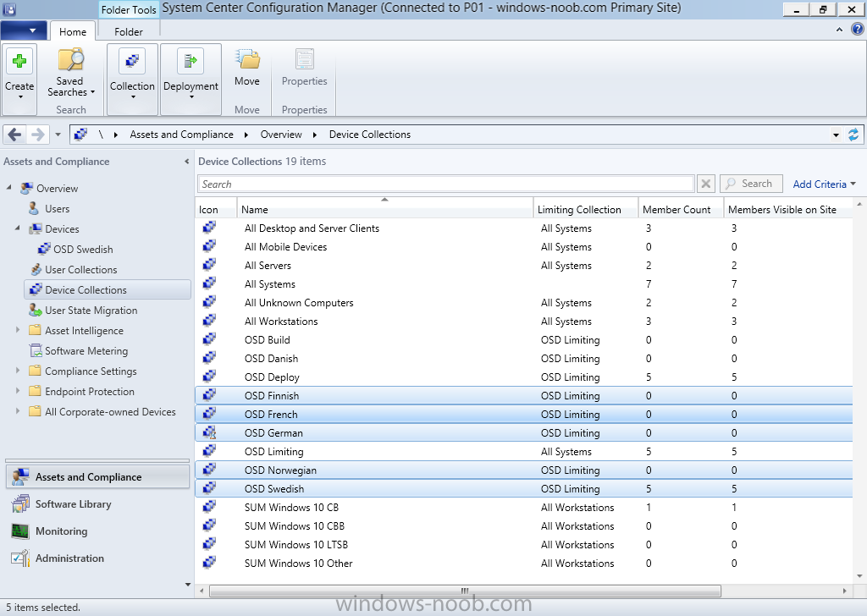Click the OSD German collection icon
The height and width of the screenshot is (616, 867).
point(209,432)
